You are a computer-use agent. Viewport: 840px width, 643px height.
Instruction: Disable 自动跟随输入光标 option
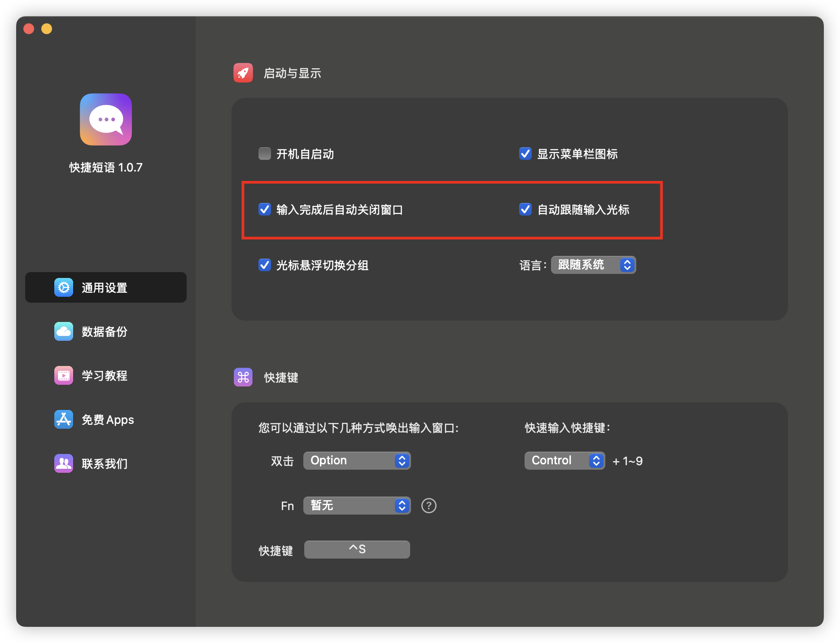[525, 209]
